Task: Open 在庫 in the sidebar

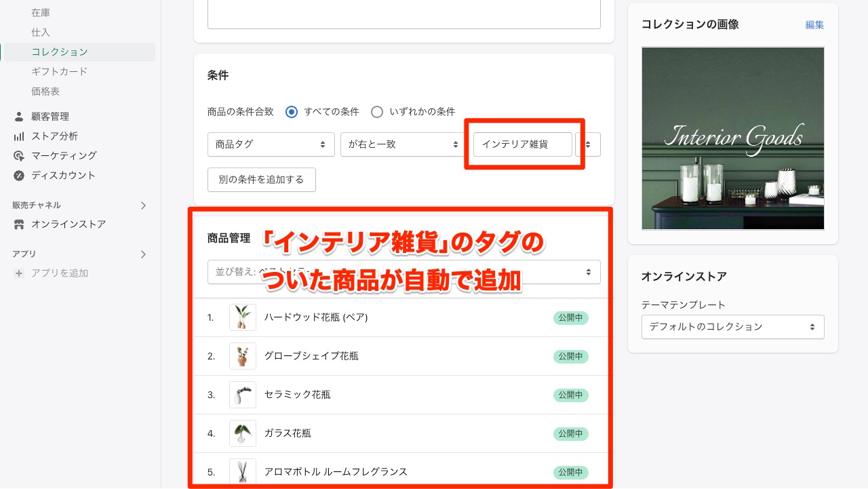Action: (x=41, y=13)
